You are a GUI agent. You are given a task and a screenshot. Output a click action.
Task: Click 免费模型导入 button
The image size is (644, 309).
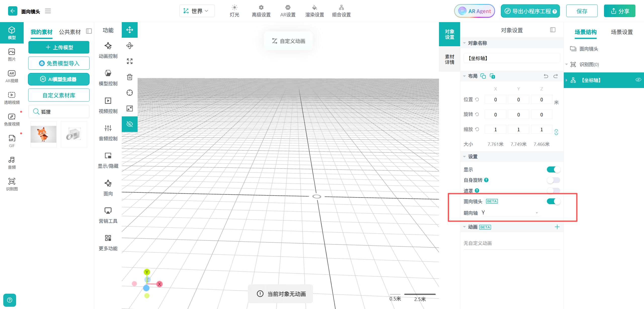tap(59, 63)
